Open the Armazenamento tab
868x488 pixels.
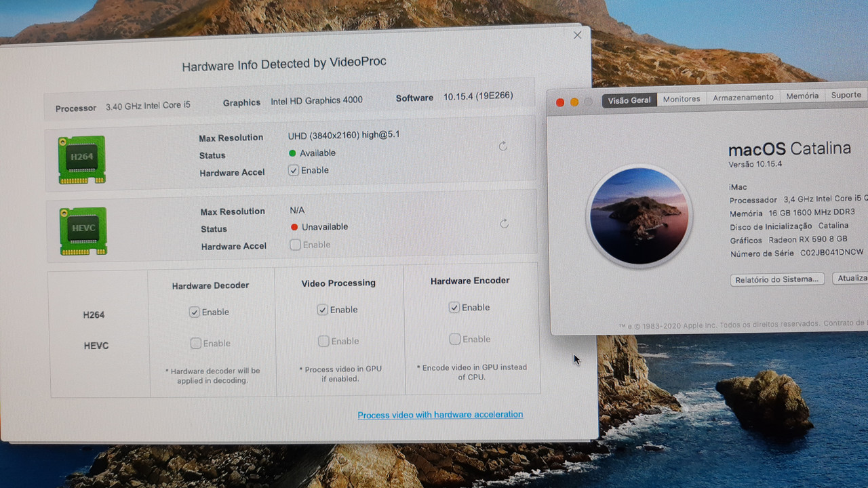pos(743,98)
